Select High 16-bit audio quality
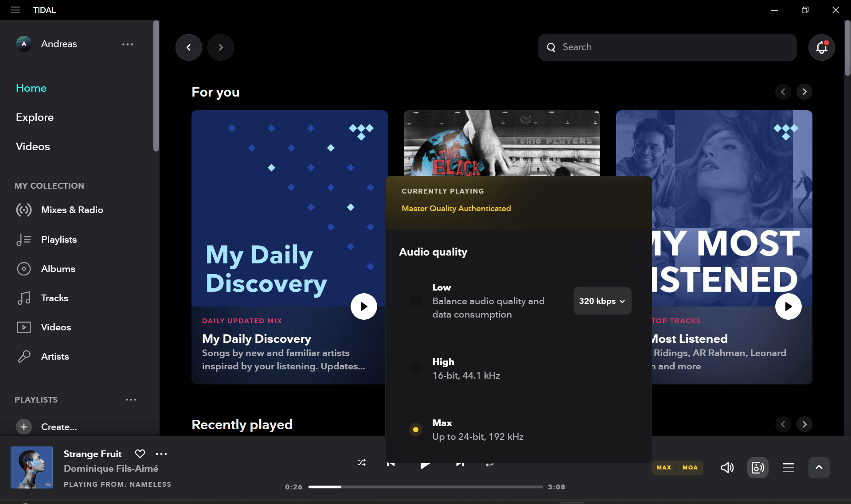 click(415, 368)
